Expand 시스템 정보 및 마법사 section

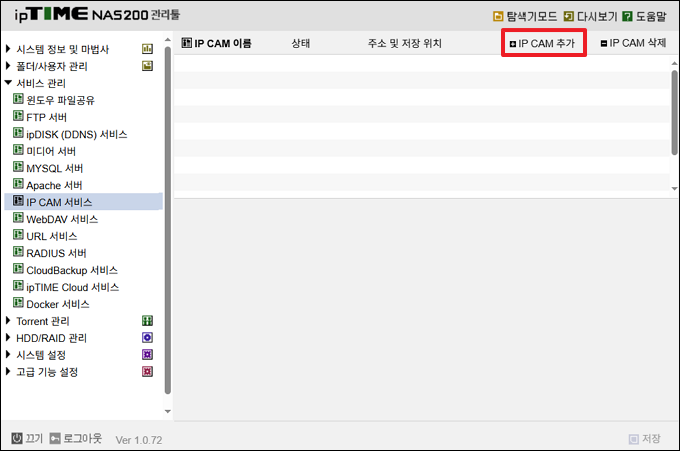(x=9, y=49)
